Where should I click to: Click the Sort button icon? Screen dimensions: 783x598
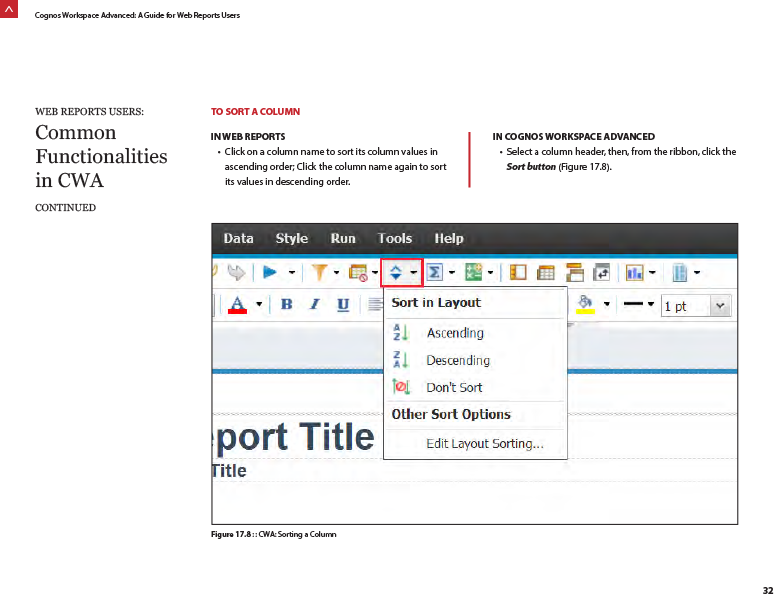(x=395, y=273)
